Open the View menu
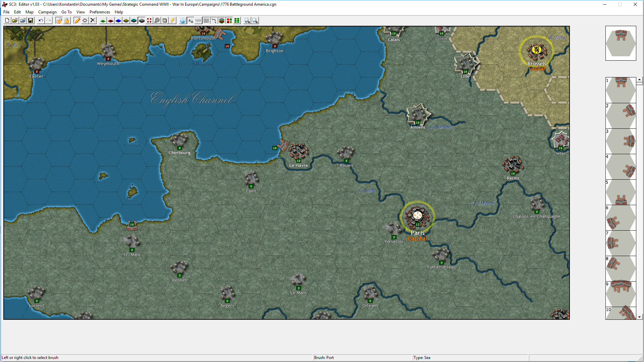644x362 pixels. tap(80, 12)
